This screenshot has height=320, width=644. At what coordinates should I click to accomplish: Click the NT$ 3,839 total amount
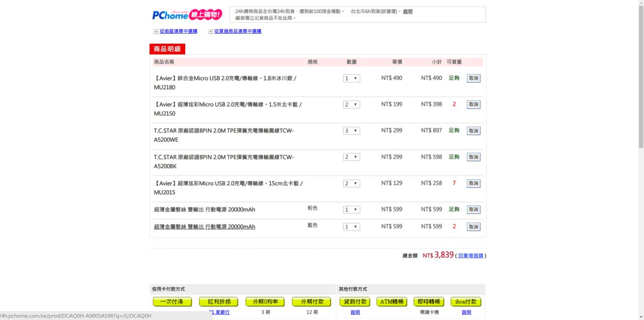point(438,255)
